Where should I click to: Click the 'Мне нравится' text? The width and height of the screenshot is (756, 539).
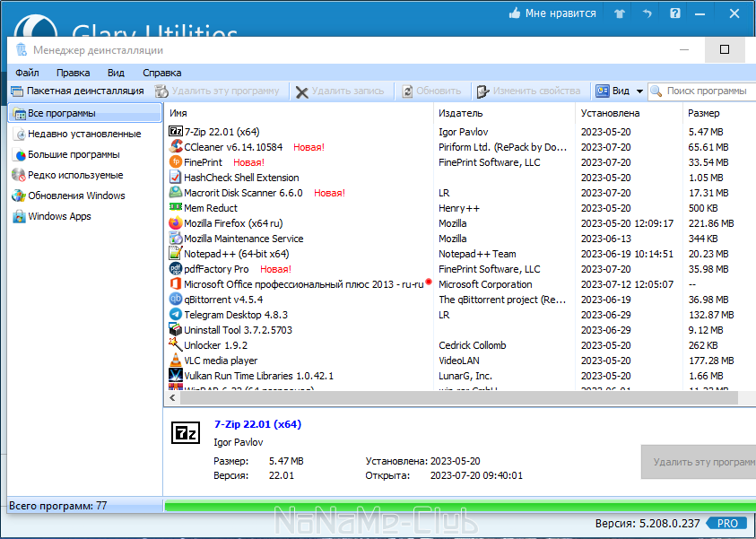pos(560,13)
